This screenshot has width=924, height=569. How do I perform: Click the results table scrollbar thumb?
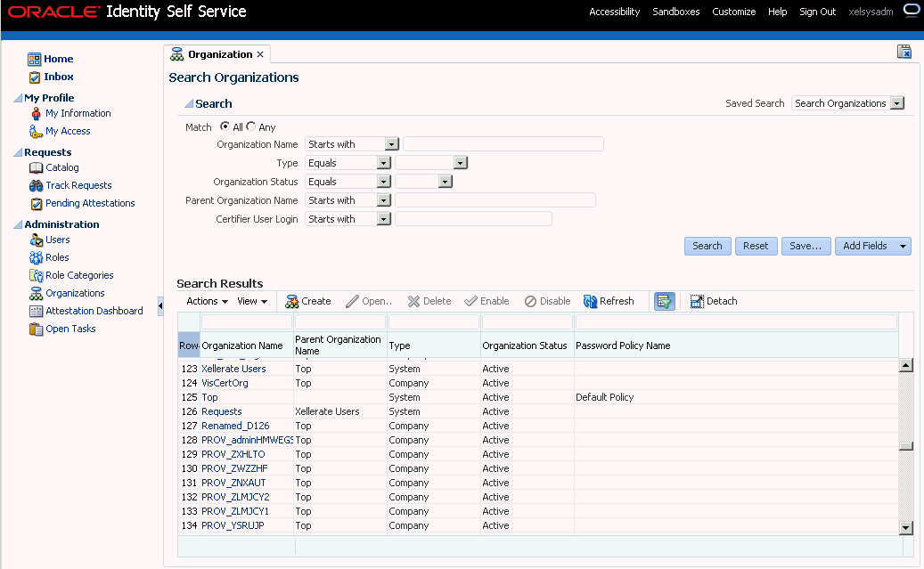tap(906, 446)
